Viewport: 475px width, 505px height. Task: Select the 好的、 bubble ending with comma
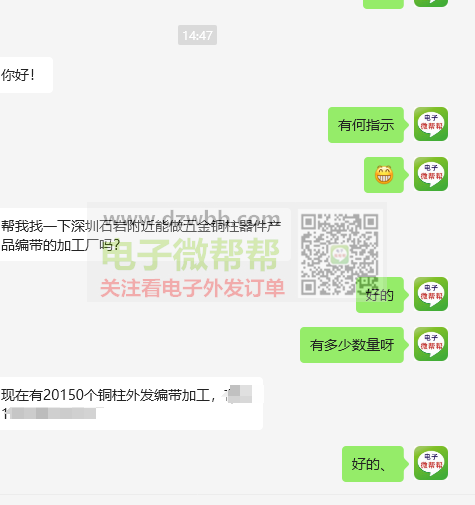pos(375,464)
